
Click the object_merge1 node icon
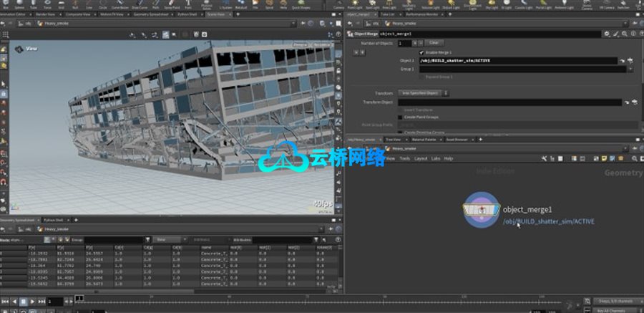481,211
